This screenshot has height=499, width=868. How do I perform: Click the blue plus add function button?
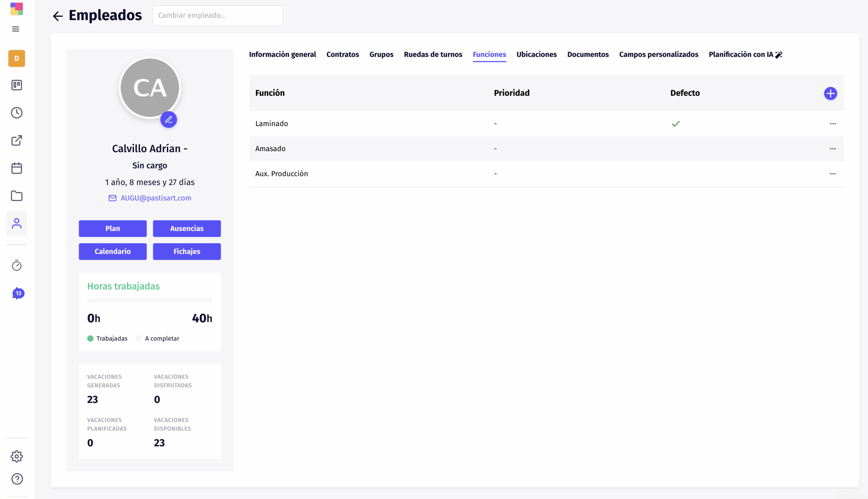click(x=830, y=93)
